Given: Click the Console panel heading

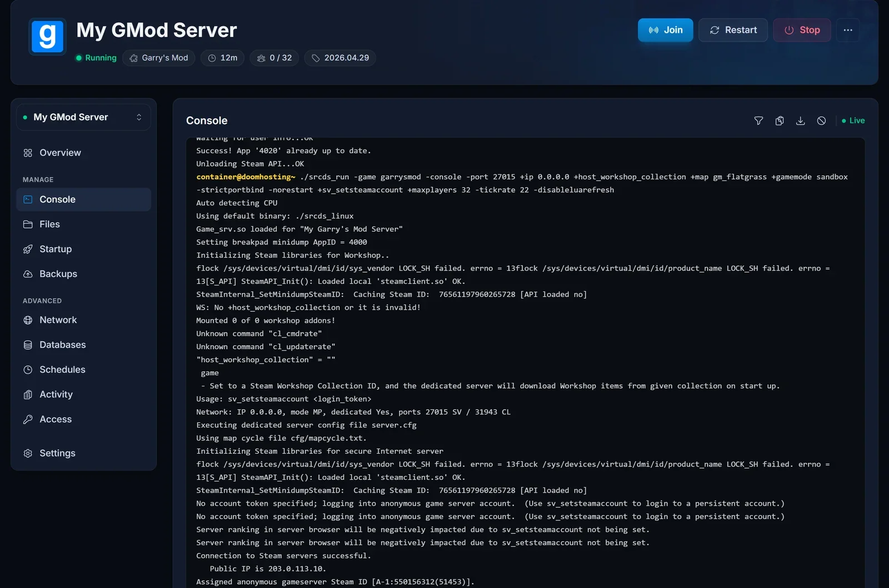Looking at the screenshot, I should (x=207, y=120).
